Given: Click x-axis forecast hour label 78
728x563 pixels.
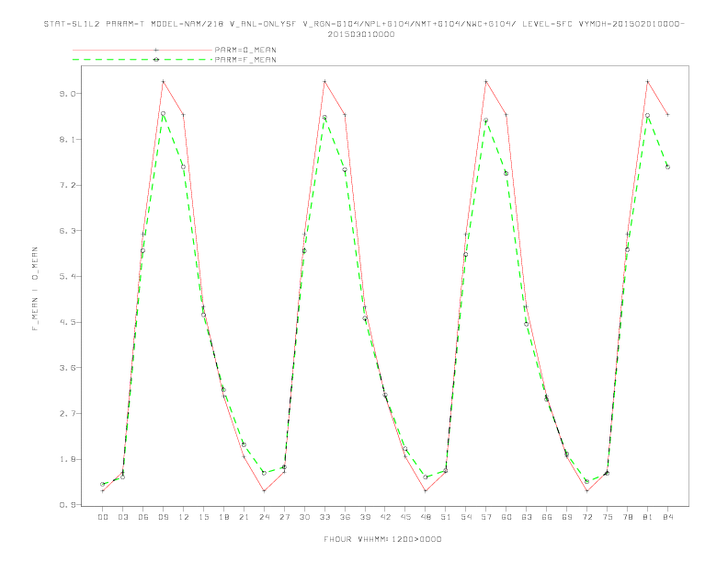Looking at the screenshot, I should (627, 517).
